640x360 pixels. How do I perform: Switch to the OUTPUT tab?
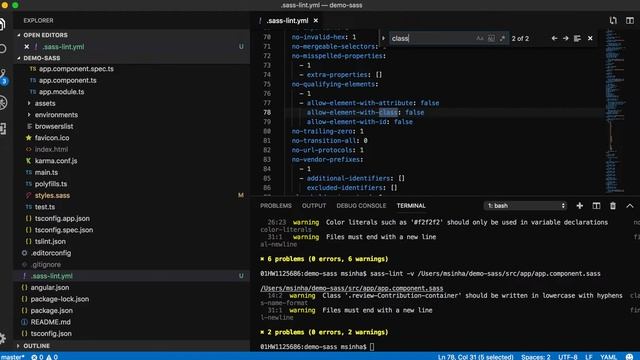(x=314, y=206)
